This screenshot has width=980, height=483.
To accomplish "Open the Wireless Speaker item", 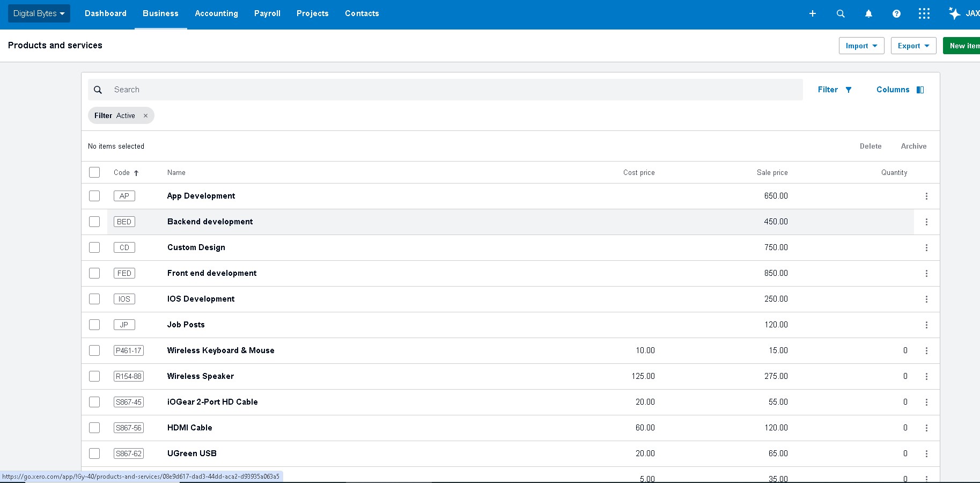I will (x=201, y=376).
